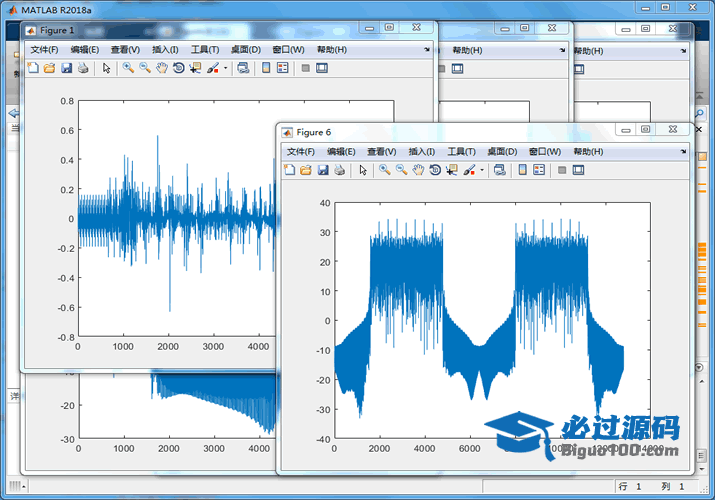Activate Zoom Out tool in Figure 6
The image size is (715, 500).
(401, 170)
